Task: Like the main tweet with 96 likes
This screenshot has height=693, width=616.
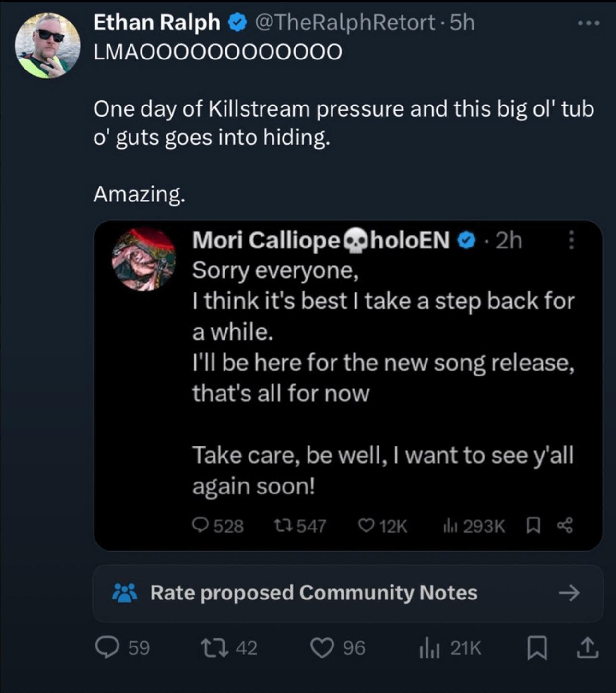Action: (322, 648)
